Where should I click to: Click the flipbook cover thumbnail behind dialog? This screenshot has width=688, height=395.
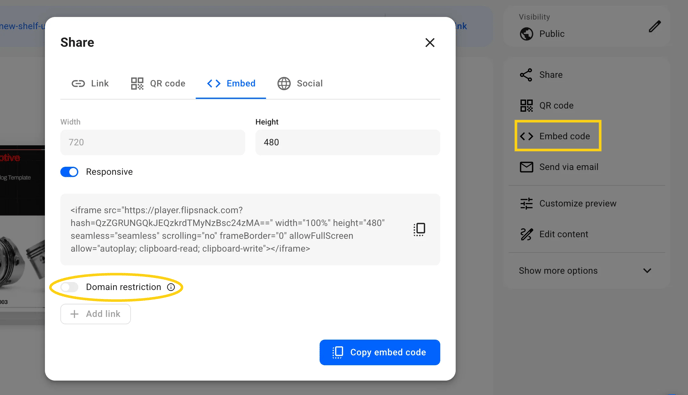22,228
